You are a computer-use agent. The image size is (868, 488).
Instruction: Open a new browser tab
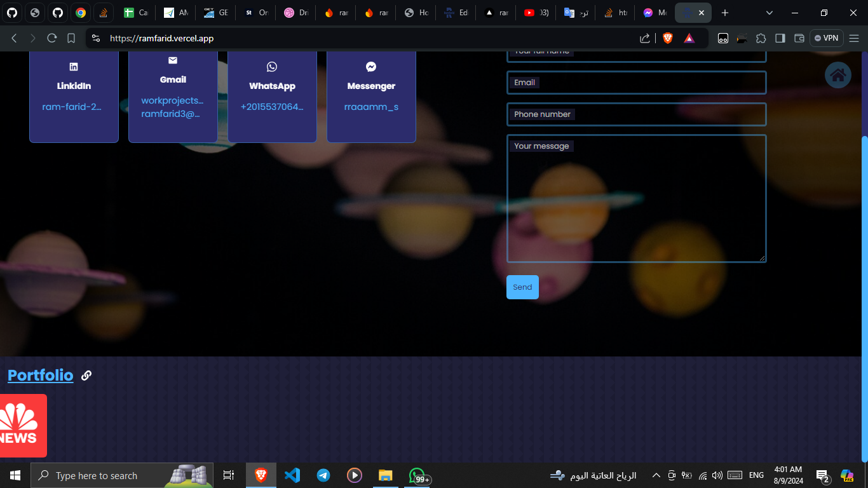[725, 13]
